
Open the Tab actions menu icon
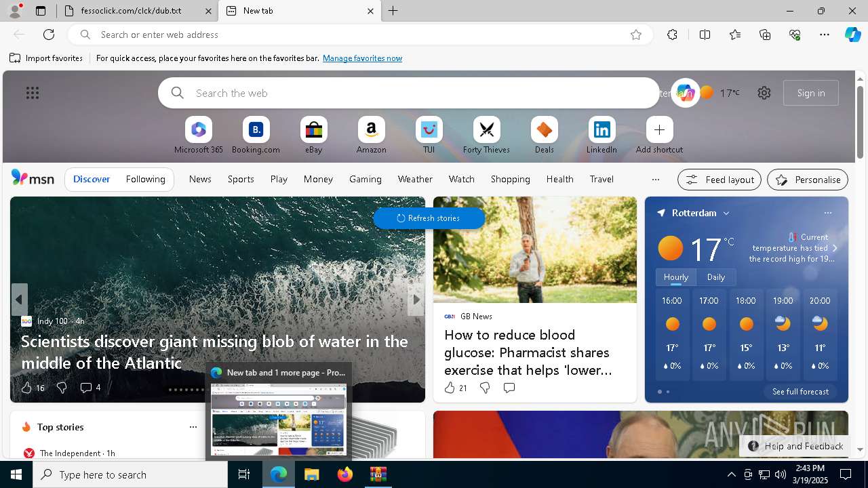coord(41,11)
